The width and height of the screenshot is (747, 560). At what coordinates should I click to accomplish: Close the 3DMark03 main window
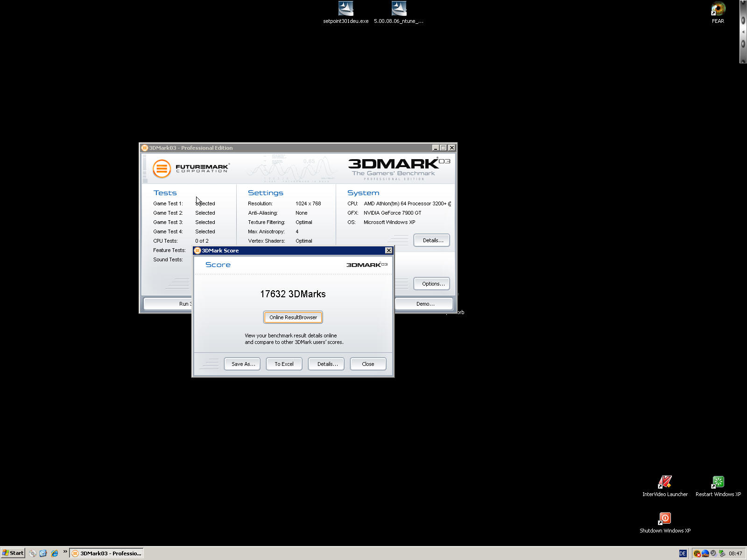[451, 148]
